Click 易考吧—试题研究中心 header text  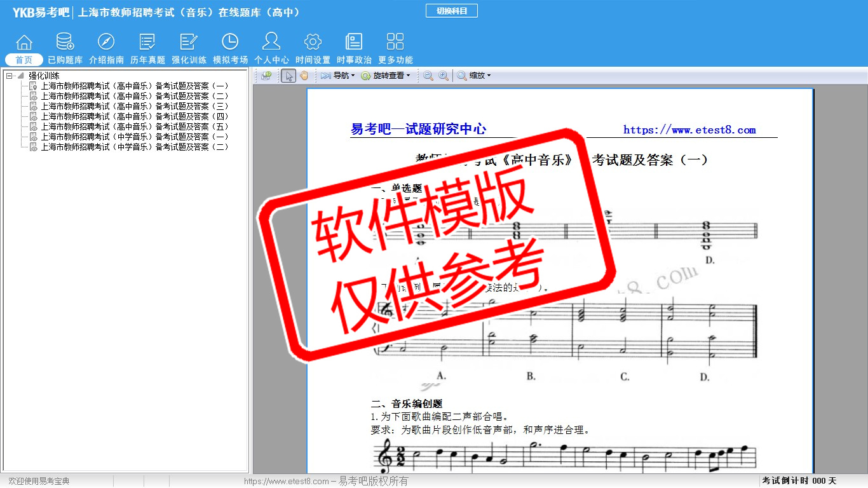[x=419, y=129]
